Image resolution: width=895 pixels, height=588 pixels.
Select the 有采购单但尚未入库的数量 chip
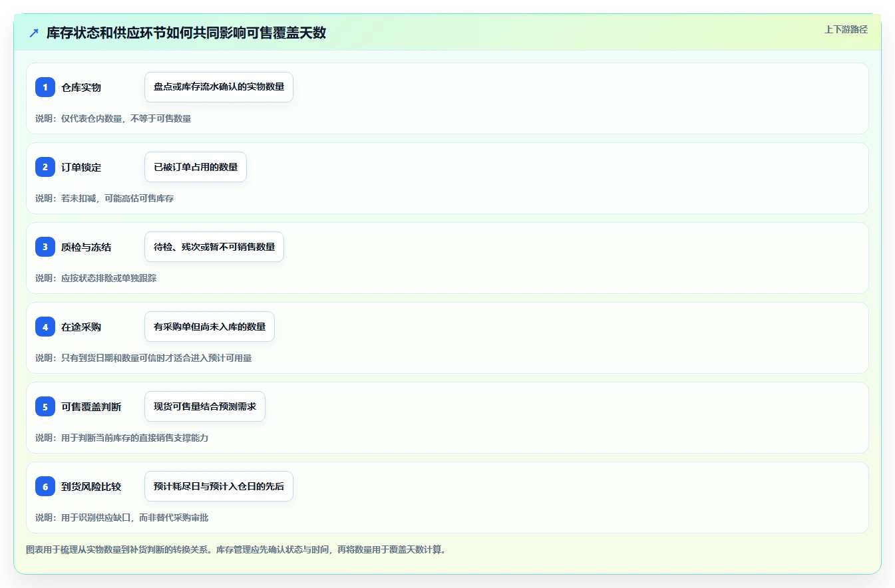click(210, 327)
